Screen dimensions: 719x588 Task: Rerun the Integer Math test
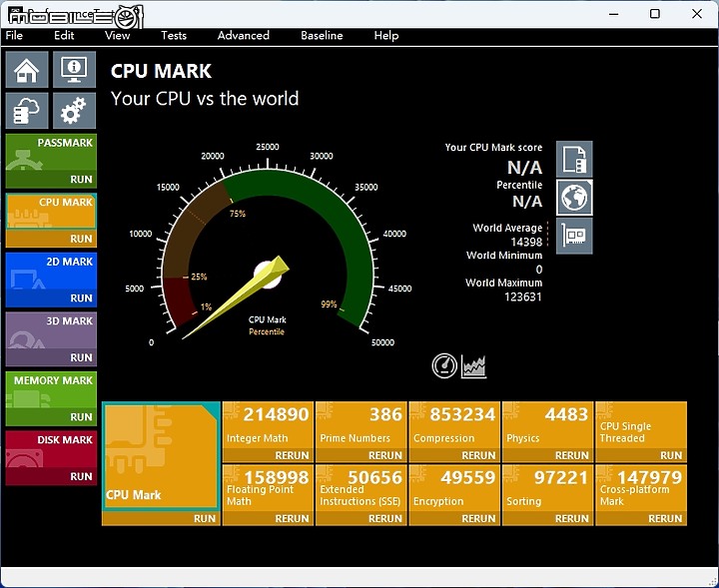[x=292, y=455]
